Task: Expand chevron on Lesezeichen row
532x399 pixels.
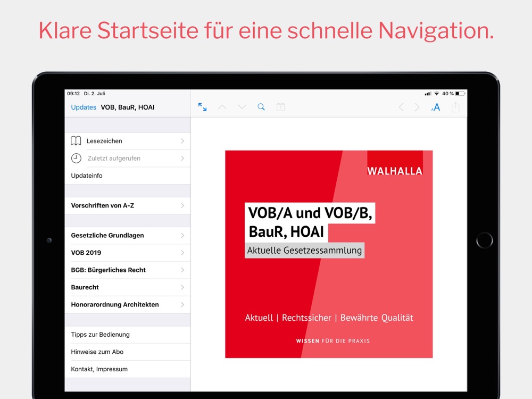Action: (182, 141)
